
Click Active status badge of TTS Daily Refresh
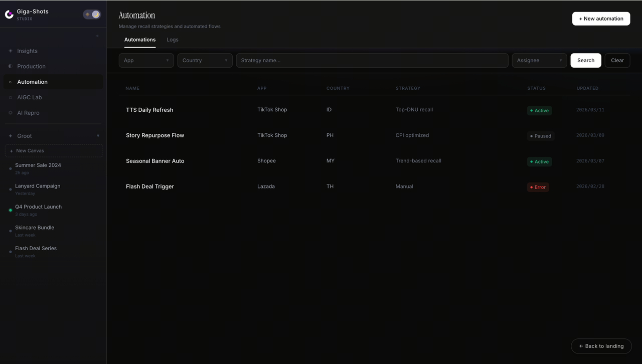539,110
